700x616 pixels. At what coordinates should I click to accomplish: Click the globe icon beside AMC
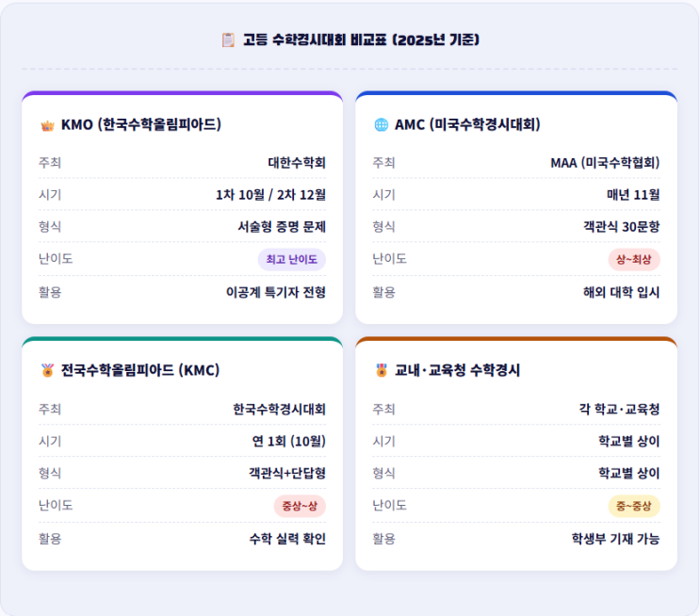(381, 124)
